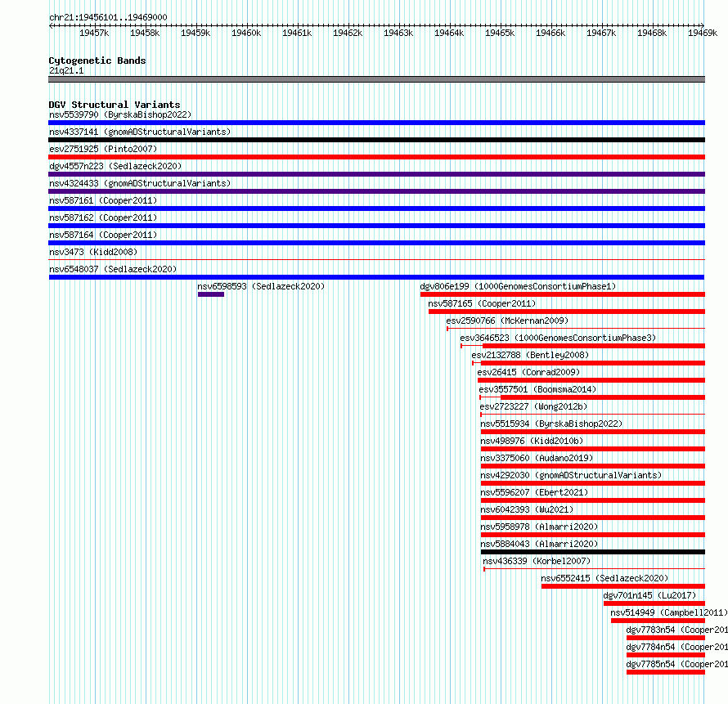The height and width of the screenshot is (704, 728).
Task: Select the thin red esv2590766 line
Action: [576, 329]
